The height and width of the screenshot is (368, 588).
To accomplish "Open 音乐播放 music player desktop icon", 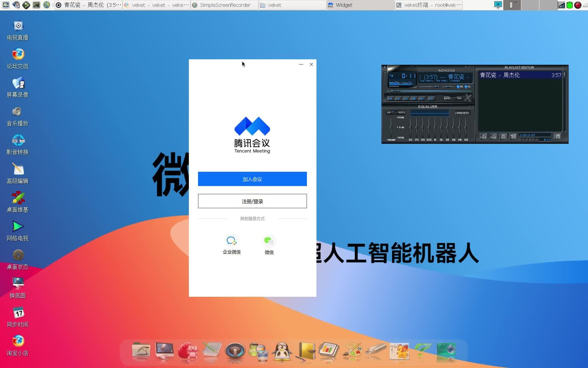I will (18, 117).
